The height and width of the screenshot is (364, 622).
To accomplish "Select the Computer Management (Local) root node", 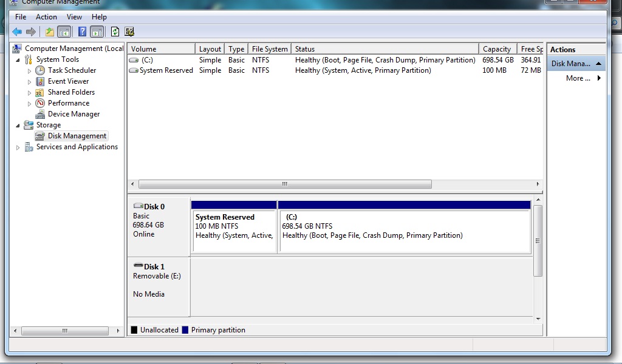I will (x=73, y=49).
